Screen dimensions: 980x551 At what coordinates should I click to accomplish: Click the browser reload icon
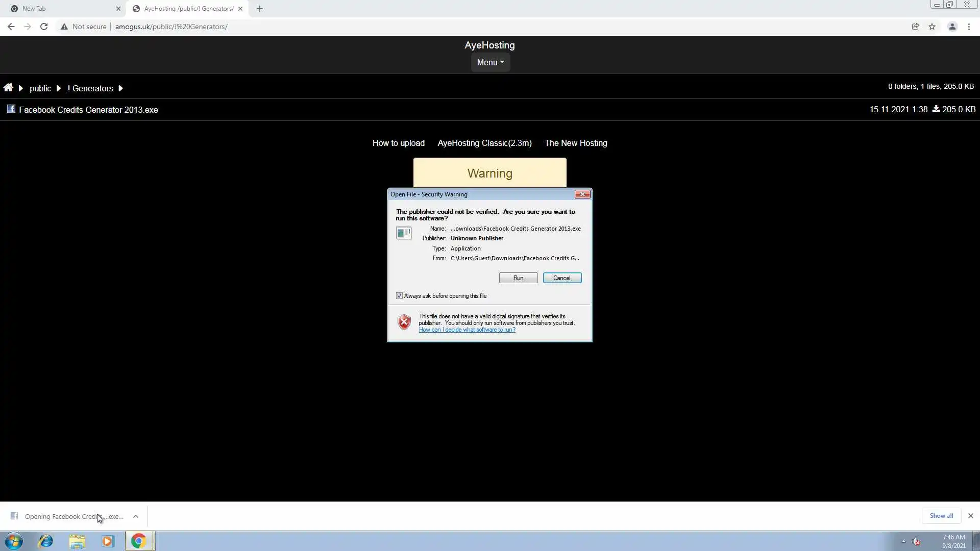pos(44,27)
